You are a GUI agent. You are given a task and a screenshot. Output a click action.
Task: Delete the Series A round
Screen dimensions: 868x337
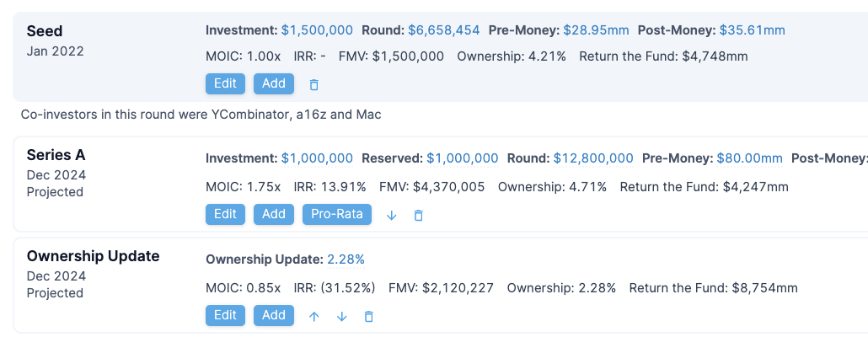pos(418,215)
